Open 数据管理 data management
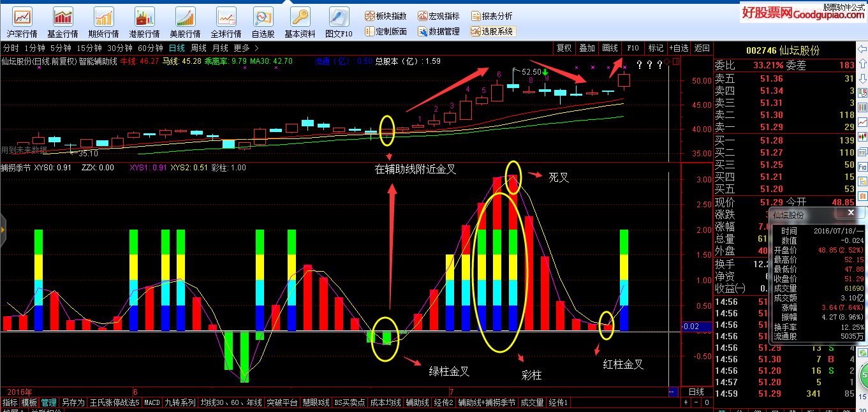The height and width of the screenshot is (412, 868). pyautogui.click(x=438, y=31)
